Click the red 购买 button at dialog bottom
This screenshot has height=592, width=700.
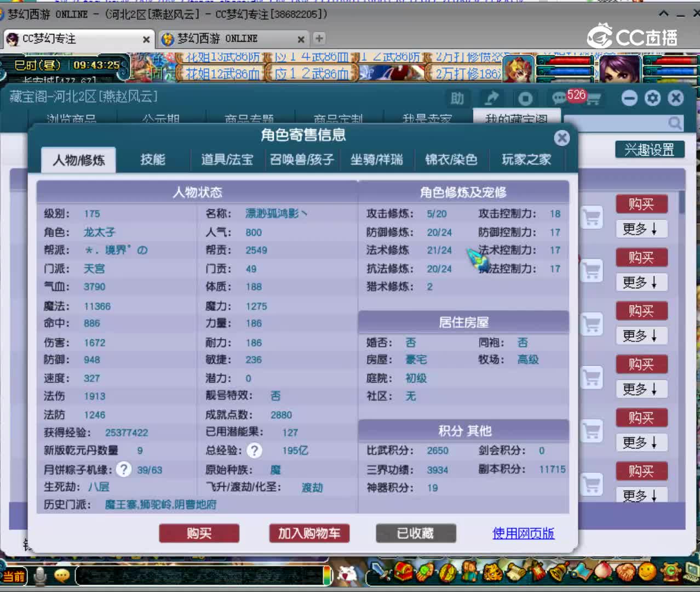[199, 533]
